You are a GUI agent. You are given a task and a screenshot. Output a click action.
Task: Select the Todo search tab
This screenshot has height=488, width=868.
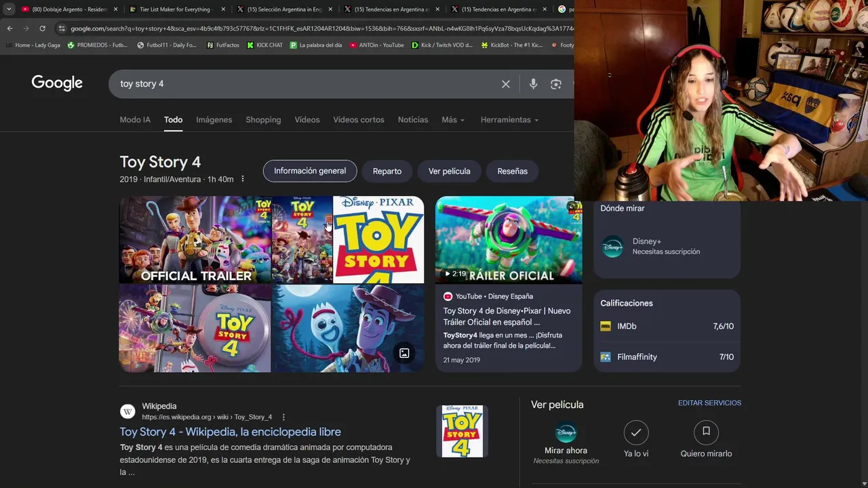(x=173, y=120)
